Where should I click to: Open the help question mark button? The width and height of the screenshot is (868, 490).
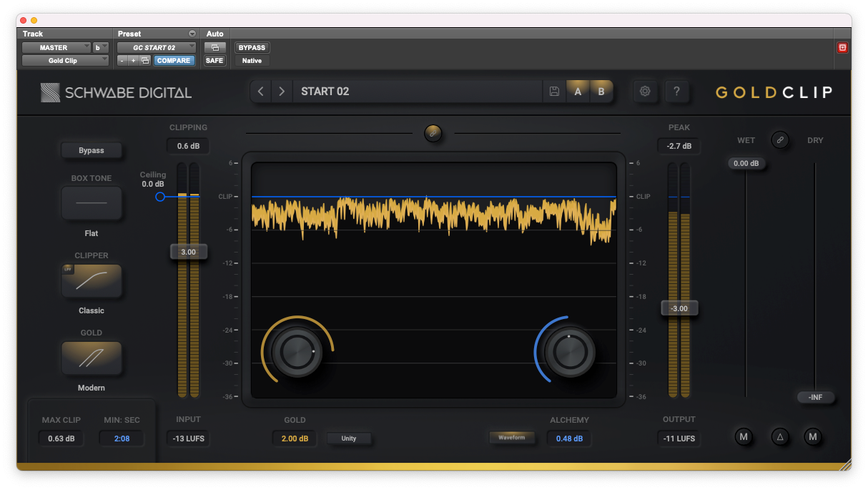(x=677, y=92)
